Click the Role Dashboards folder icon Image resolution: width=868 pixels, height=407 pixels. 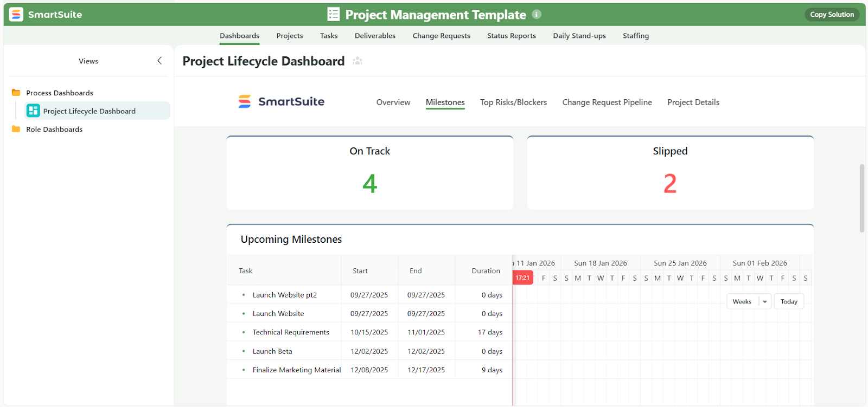[16, 129]
